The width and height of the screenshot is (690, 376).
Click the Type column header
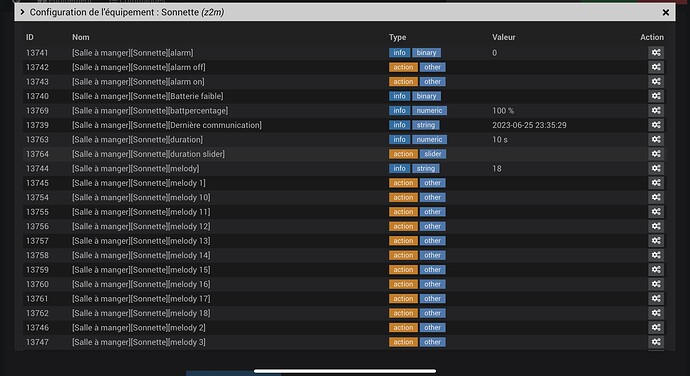pyautogui.click(x=397, y=37)
